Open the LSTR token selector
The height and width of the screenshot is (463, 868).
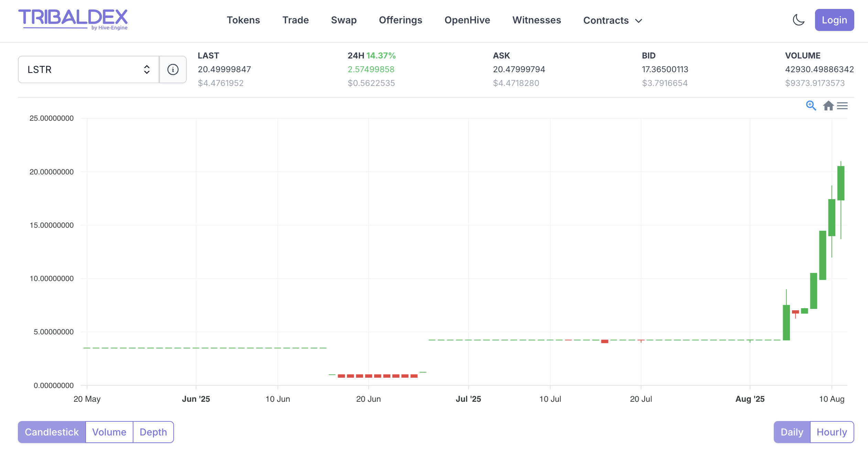(89, 69)
